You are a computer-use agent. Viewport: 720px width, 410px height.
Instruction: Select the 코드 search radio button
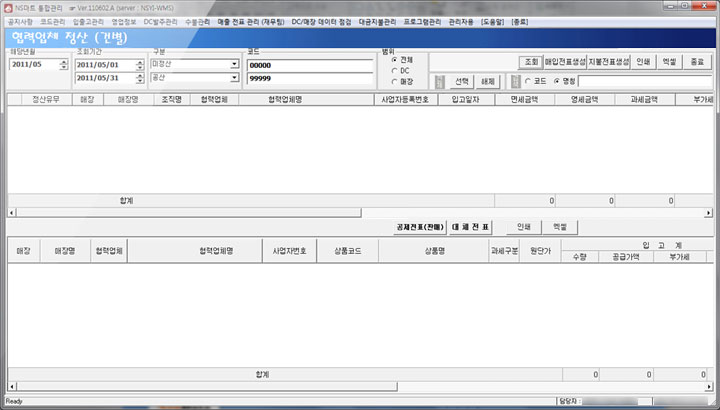(528, 81)
